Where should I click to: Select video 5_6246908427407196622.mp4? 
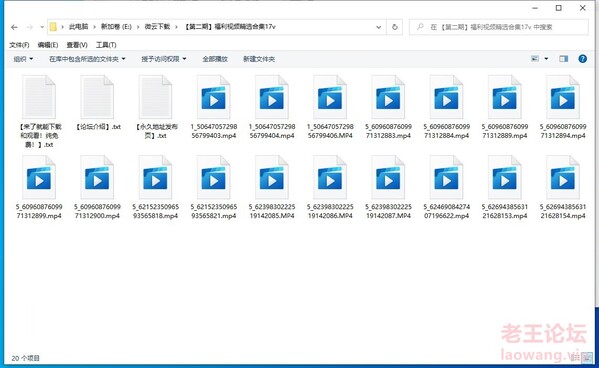click(446, 188)
